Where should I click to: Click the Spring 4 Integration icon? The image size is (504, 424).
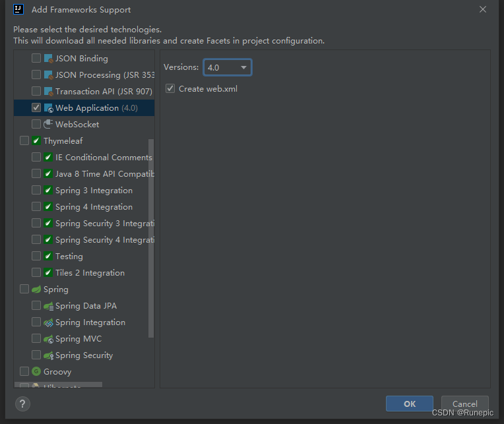pyautogui.click(x=48, y=207)
